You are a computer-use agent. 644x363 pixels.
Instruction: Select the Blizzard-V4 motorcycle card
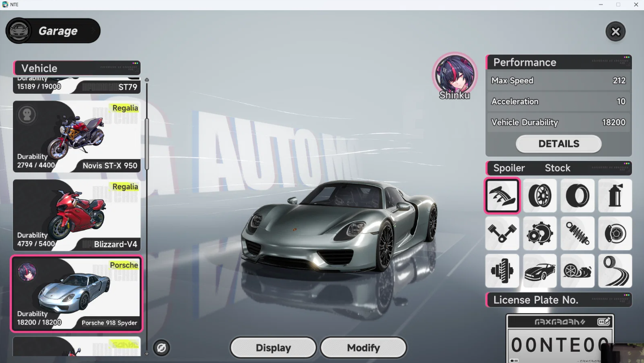coord(77,215)
